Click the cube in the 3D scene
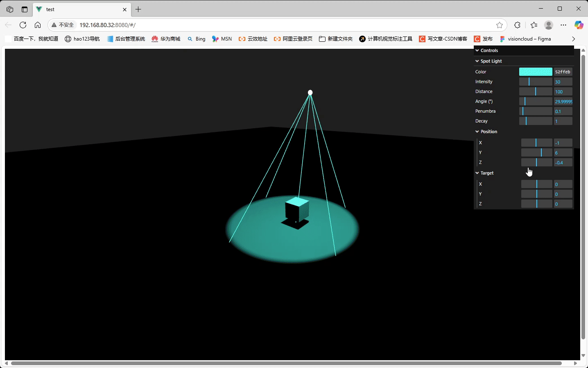 coord(297,210)
